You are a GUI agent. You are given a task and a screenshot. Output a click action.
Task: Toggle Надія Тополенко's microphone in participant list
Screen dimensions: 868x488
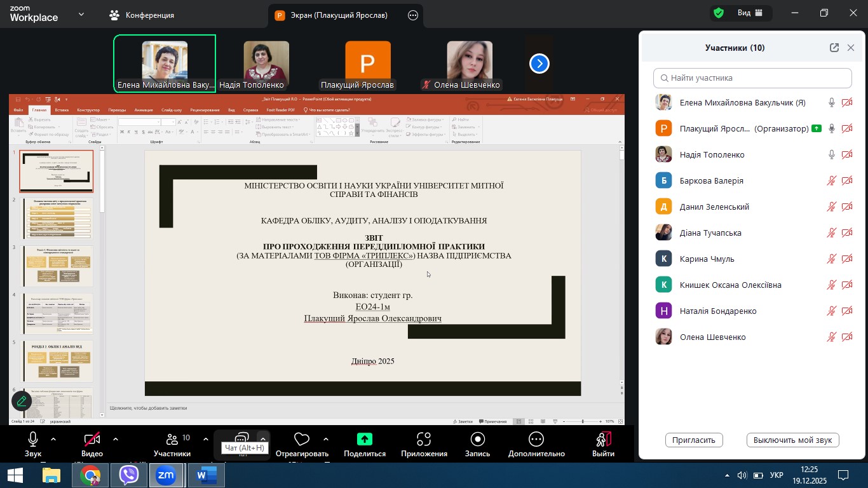pyautogui.click(x=831, y=155)
